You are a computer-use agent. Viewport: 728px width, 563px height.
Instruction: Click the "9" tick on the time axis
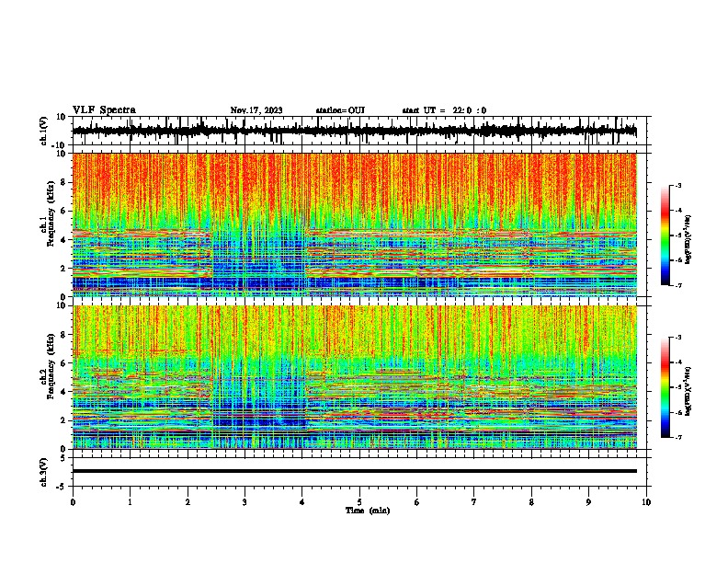[x=588, y=502]
